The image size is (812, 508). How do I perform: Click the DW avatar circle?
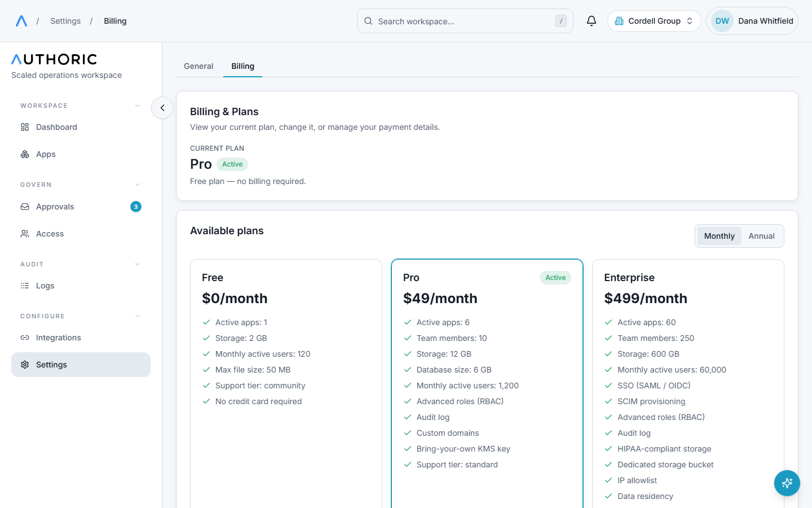point(722,21)
